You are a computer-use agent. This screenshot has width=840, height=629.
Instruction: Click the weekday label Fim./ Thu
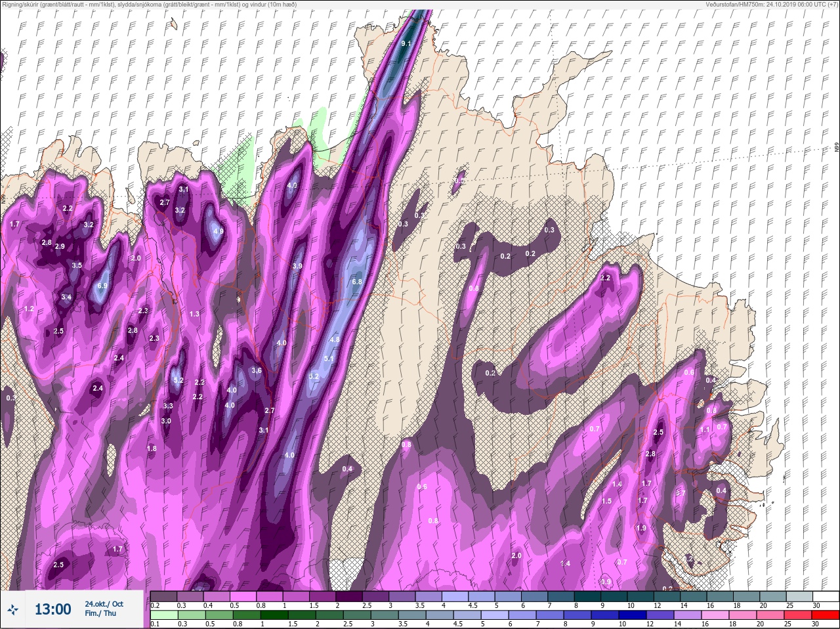[x=100, y=614]
